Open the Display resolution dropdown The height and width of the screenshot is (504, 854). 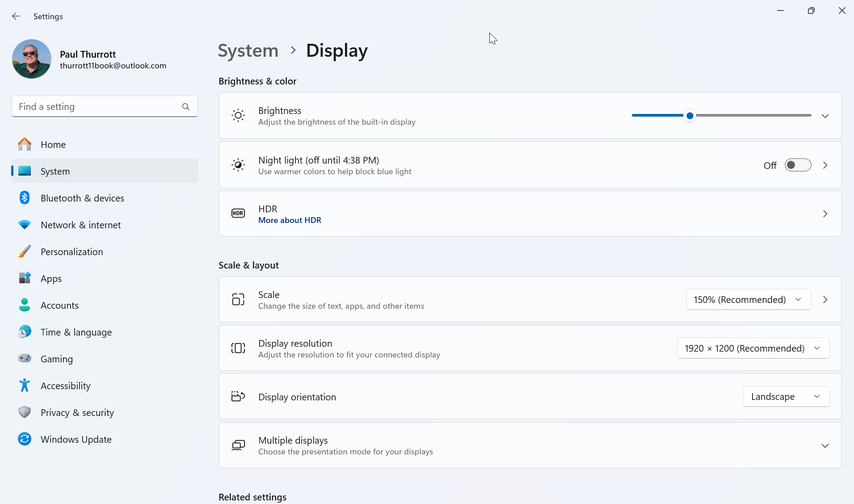(753, 349)
